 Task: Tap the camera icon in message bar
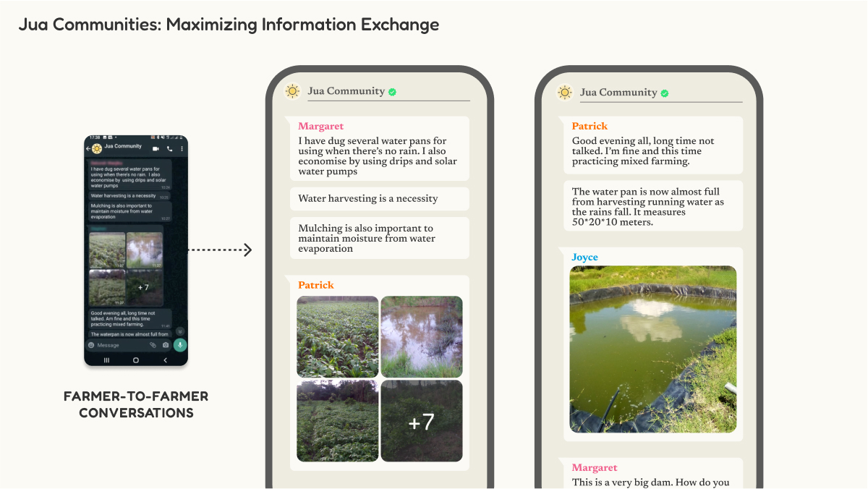tap(166, 345)
